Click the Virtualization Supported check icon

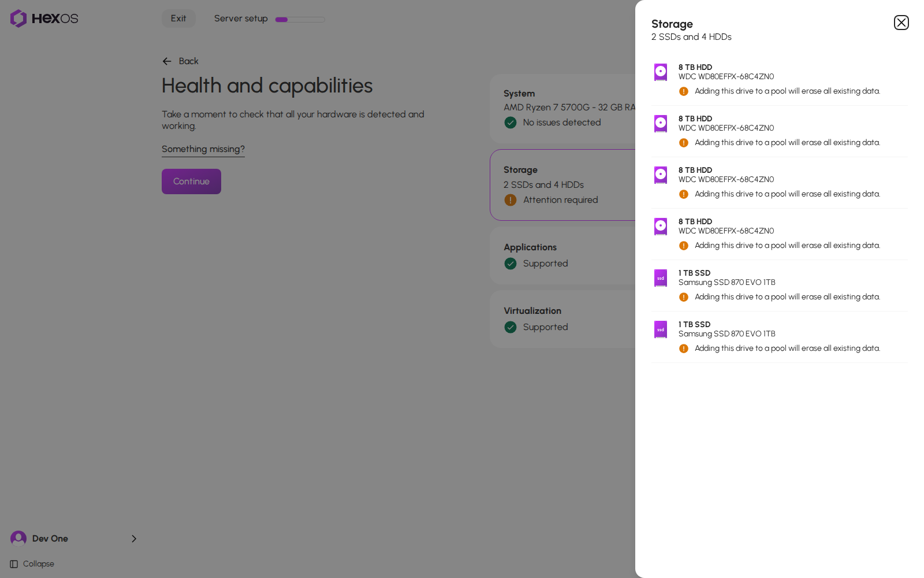511,327
